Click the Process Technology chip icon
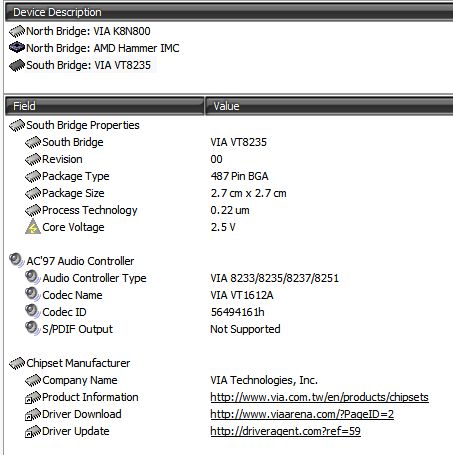 point(33,210)
